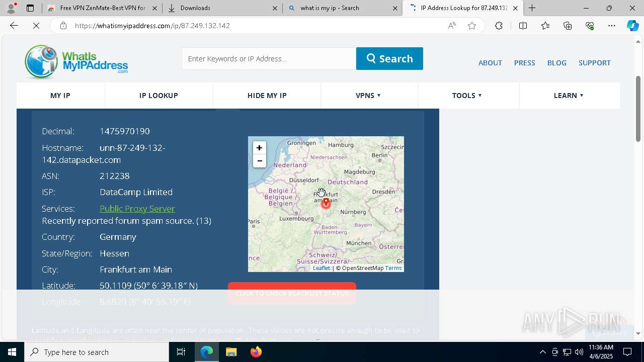Open the notification center icon
The width and height of the screenshot is (644, 362).
point(628,352)
